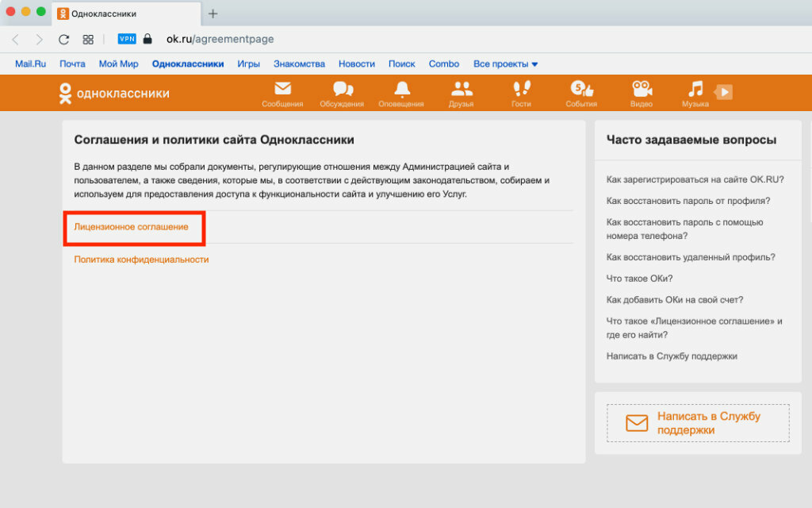Open Mail.Ru in the top navigation
The width and height of the screenshot is (812, 508).
(31, 63)
